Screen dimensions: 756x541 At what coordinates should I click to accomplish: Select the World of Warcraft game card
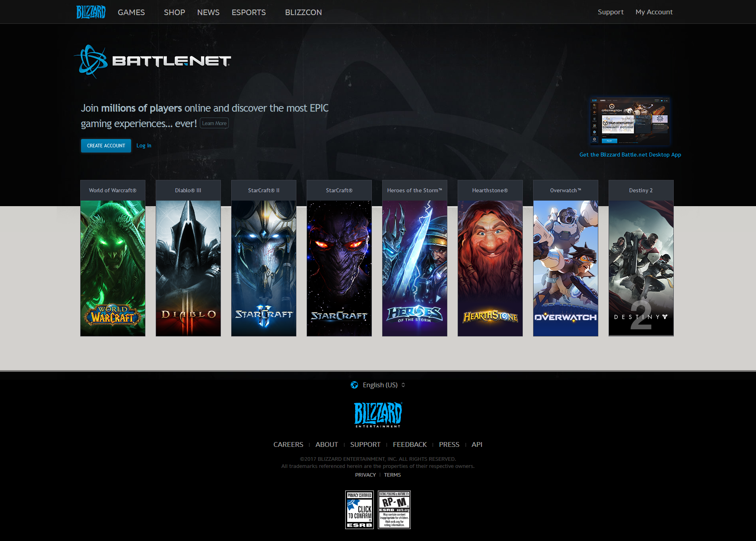(x=113, y=258)
